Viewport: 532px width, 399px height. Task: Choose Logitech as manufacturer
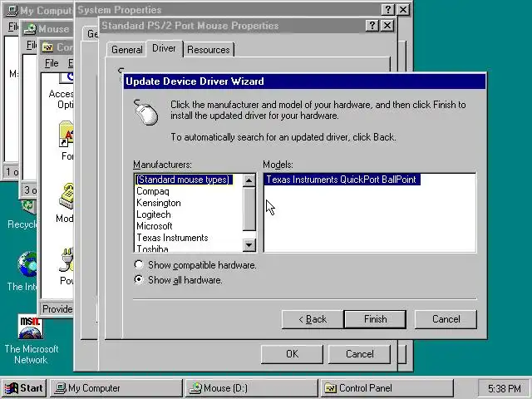[x=153, y=214]
